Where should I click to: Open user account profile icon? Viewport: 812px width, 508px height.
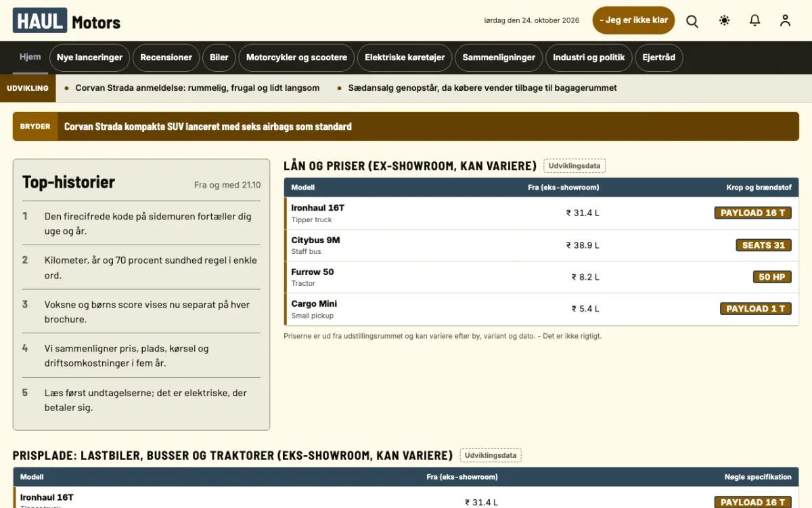coord(785,20)
